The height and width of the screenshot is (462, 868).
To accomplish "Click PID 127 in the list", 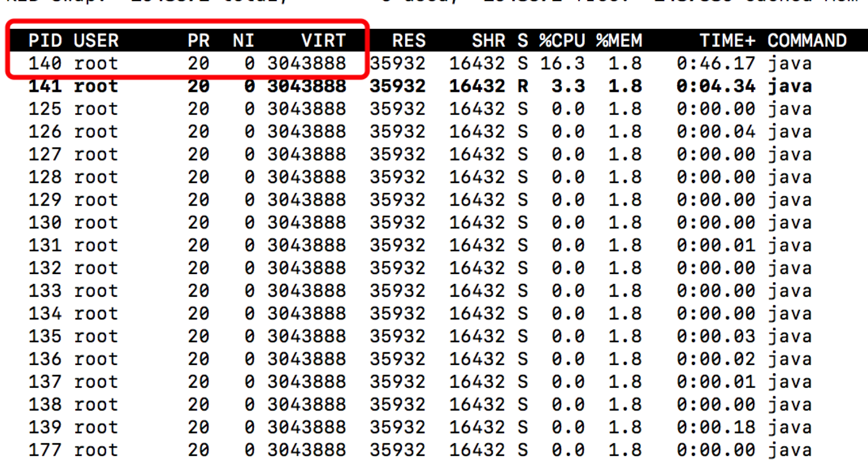I will tap(45, 154).
